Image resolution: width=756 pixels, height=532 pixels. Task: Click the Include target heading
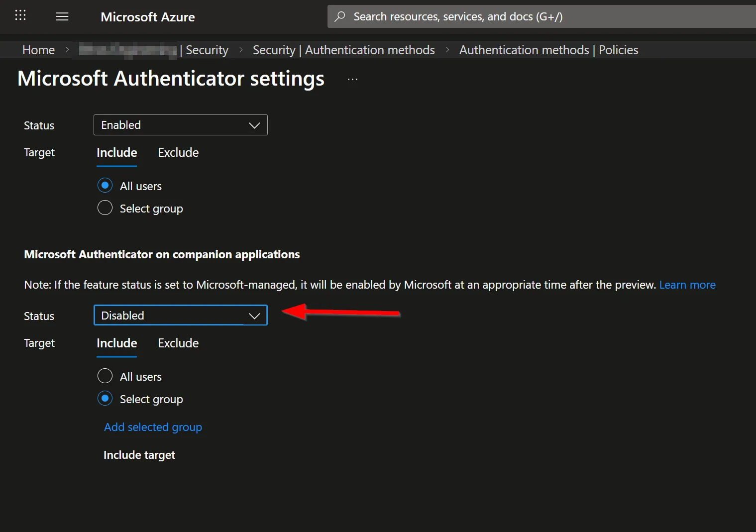coord(139,455)
